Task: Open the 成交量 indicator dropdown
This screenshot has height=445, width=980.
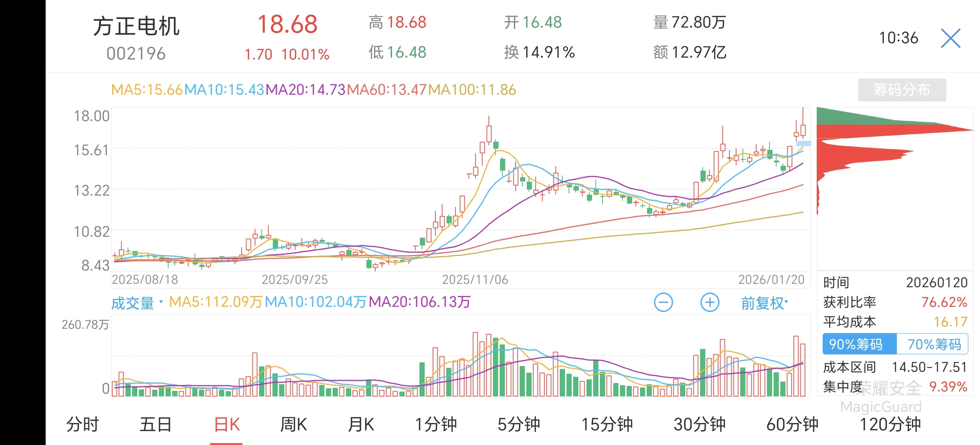Action: point(137,303)
